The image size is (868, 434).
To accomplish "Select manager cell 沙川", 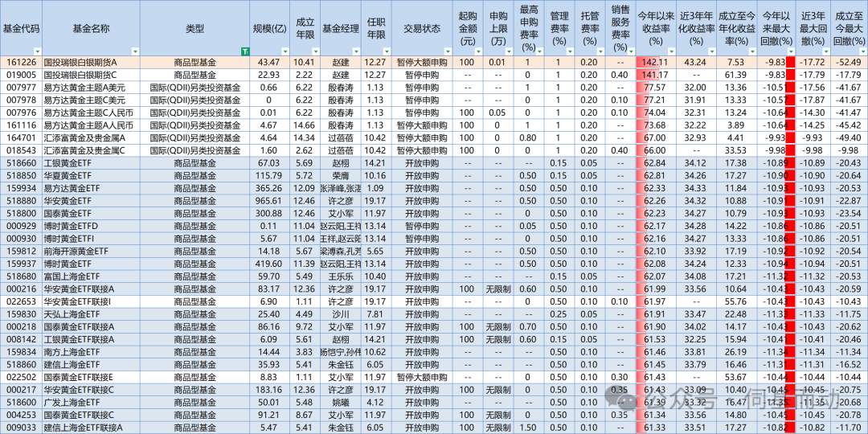I will [x=341, y=313].
